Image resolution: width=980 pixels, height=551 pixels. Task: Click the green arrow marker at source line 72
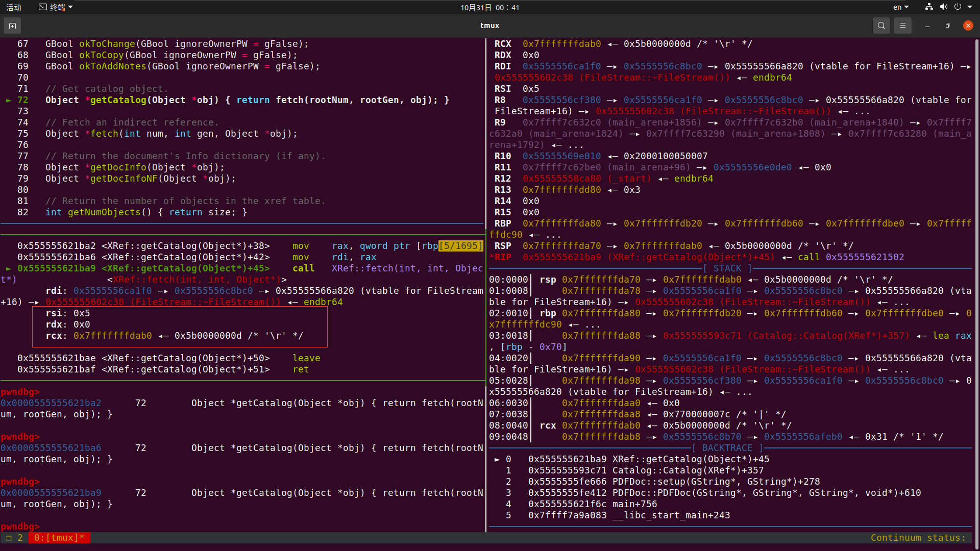9,100
